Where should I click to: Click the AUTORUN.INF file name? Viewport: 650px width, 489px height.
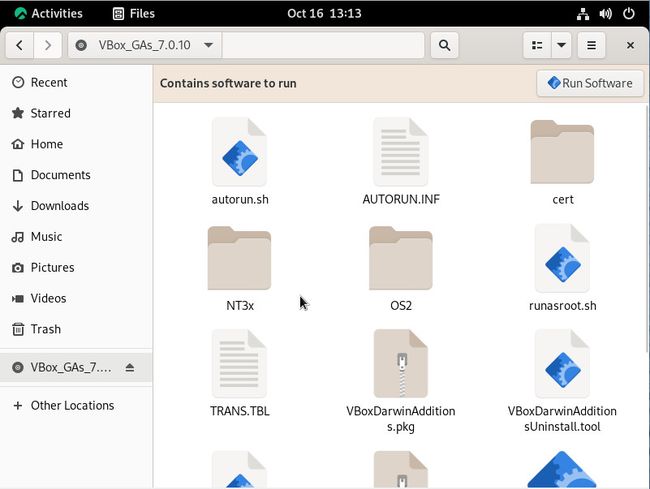pyautogui.click(x=401, y=199)
